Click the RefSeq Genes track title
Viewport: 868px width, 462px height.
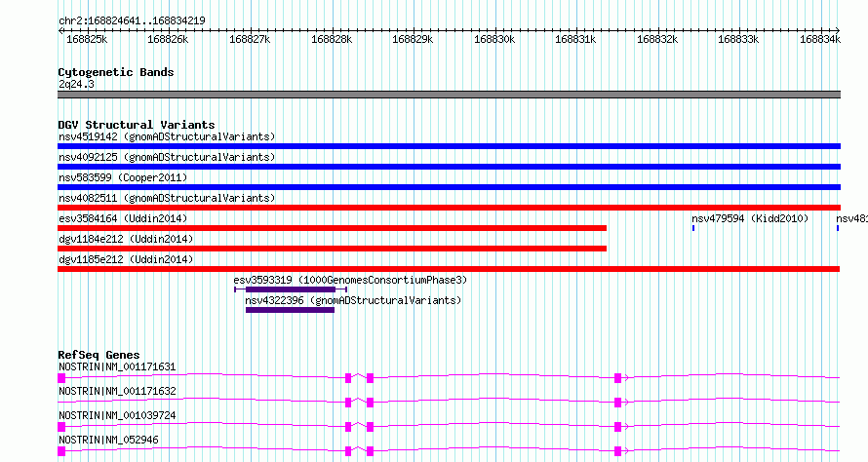99,355
